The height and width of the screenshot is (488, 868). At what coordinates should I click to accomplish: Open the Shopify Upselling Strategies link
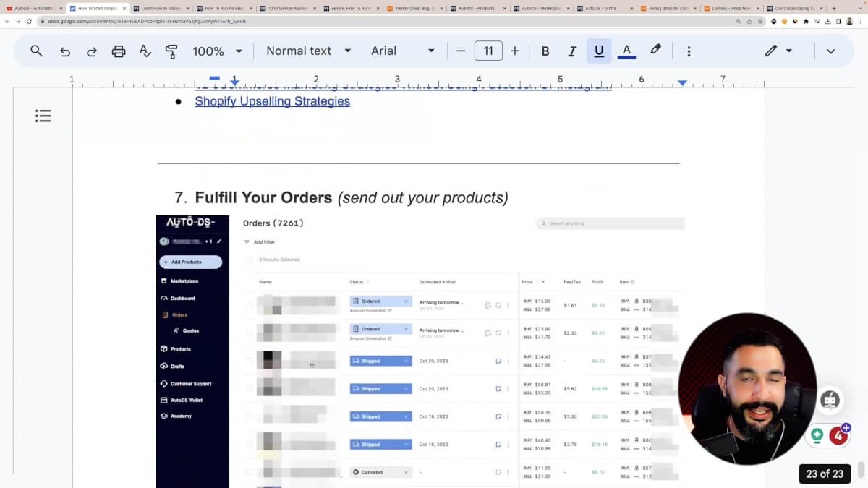pos(273,101)
